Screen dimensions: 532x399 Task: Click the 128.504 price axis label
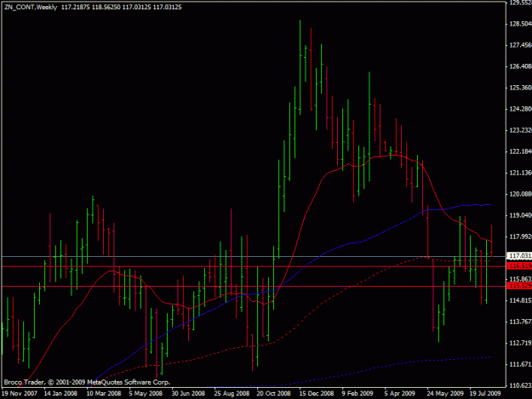[x=520, y=24]
